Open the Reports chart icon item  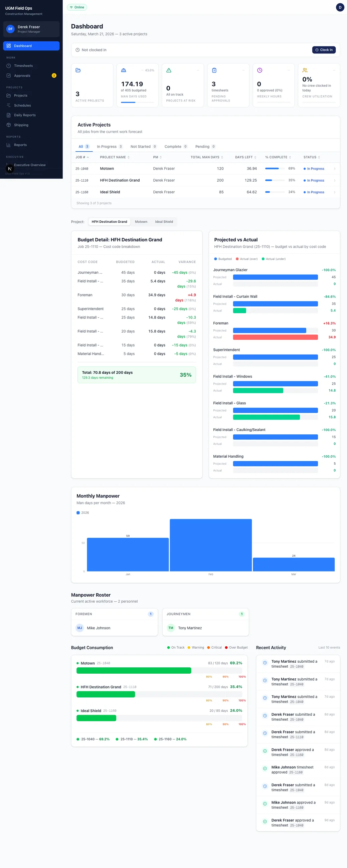pyautogui.click(x=31, y=145)
